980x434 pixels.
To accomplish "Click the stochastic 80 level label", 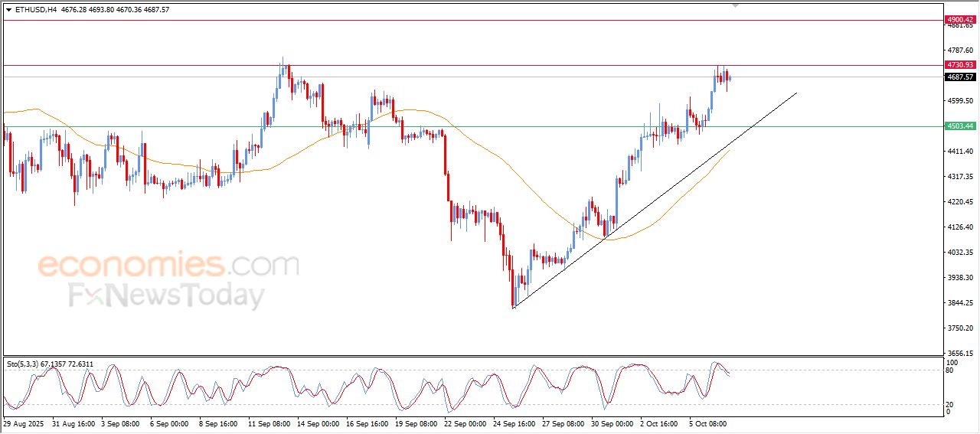I will pos(951,370).
